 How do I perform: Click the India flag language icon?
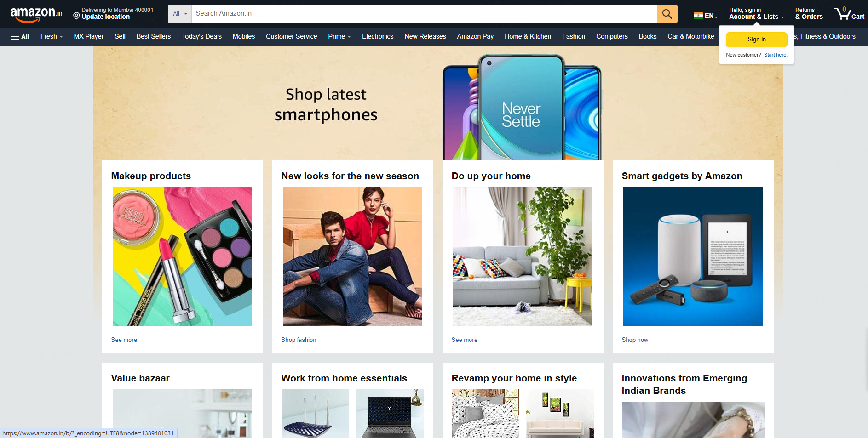[698, 16]
